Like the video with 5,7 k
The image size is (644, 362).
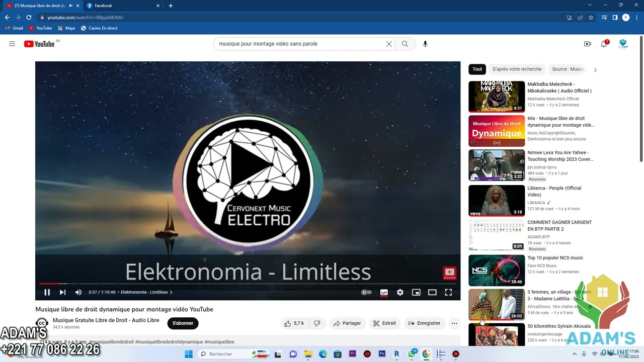294,323
